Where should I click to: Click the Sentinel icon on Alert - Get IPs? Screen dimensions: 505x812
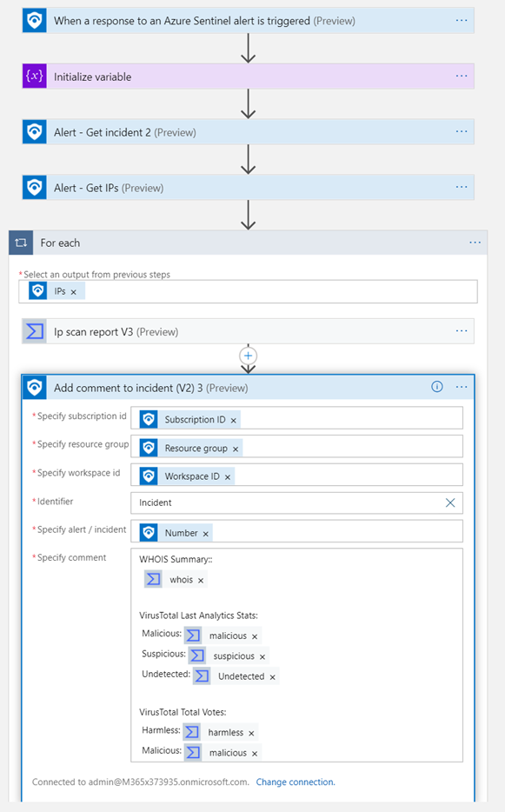click(35, 188)
